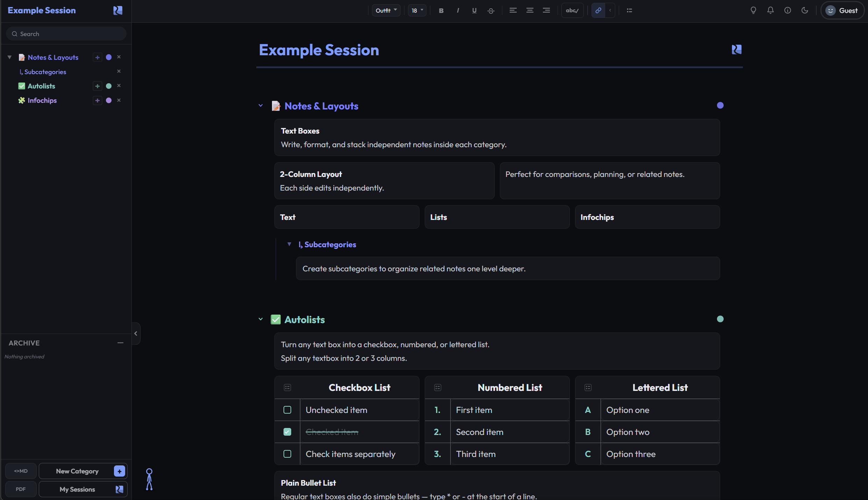This screenshot has width=868, height=500.
Task: Click the sidebar header logo icon
Action: (118, 10)
